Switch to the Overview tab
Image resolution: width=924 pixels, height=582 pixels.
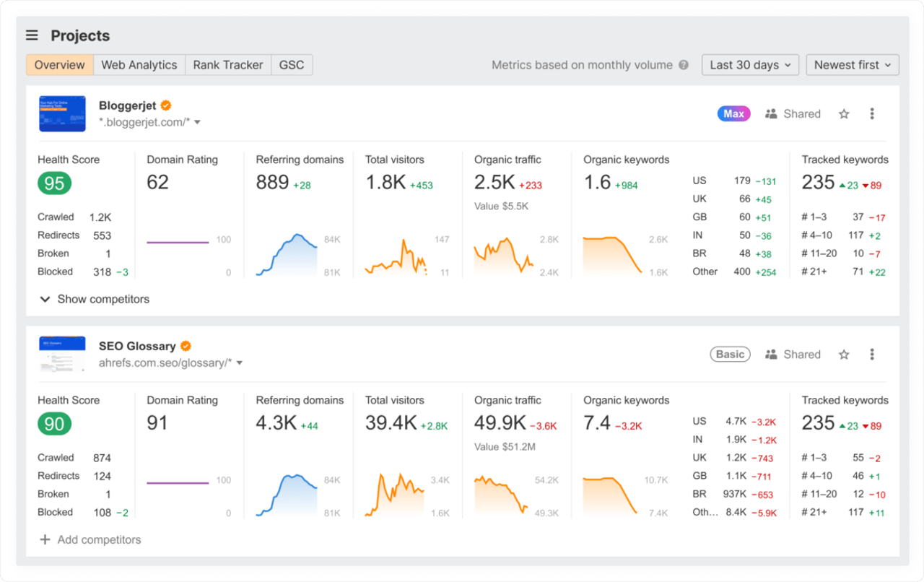tap(60, 65)
